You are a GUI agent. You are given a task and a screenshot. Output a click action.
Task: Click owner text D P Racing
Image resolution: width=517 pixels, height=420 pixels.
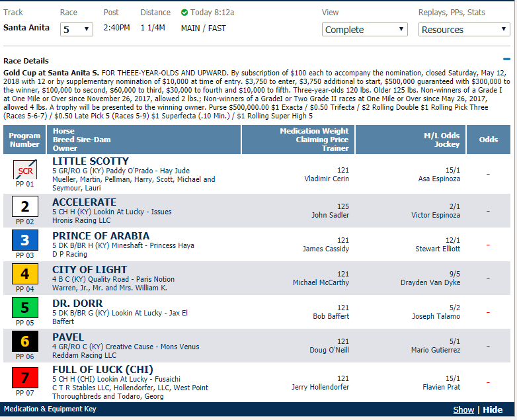coord(69,254)
